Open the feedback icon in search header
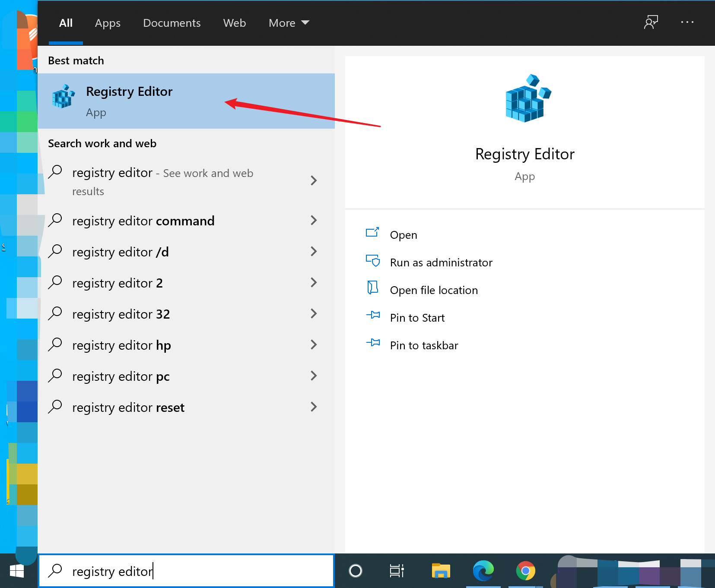The height and width of the screenshot is (588, 715). (x=651, y=22)
